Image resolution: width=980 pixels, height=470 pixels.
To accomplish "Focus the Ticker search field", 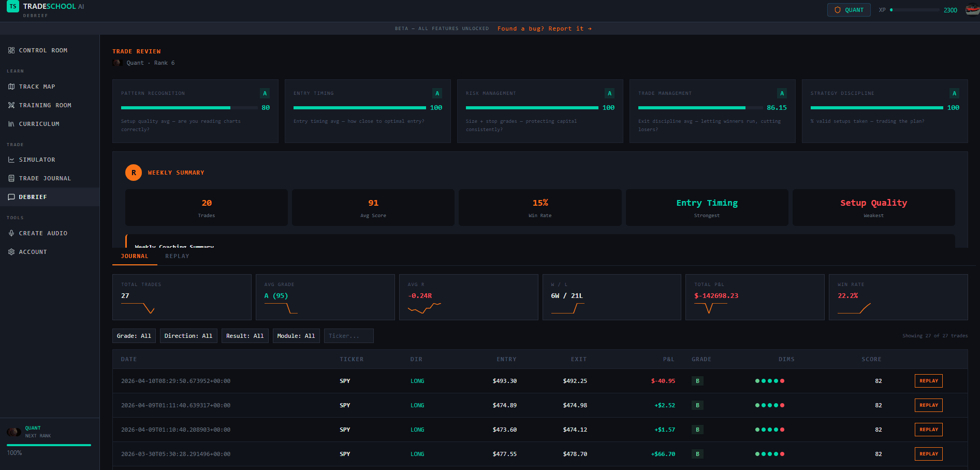I will click(x=348, y=336).
